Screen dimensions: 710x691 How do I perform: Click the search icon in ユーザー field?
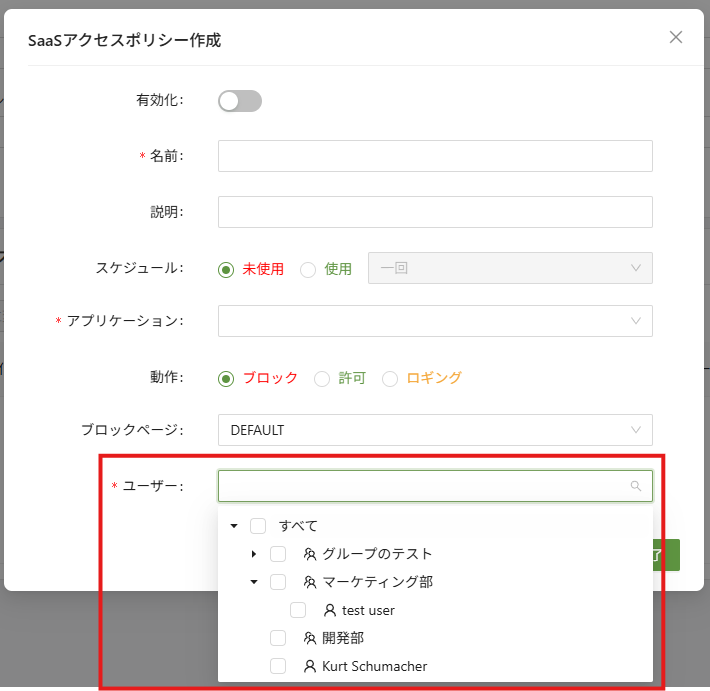coord(636,487)
